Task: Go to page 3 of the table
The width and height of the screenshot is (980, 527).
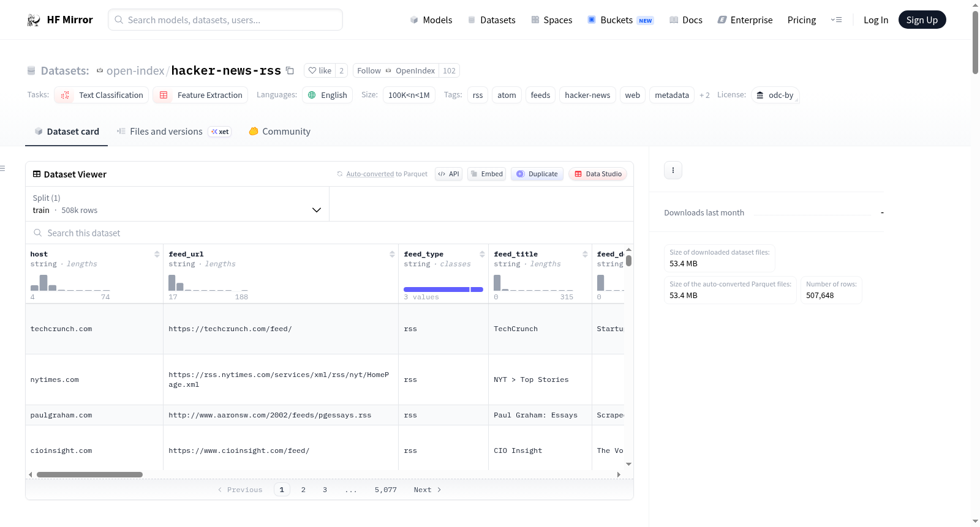Action: pyautogui.click(x=325, y=490)
